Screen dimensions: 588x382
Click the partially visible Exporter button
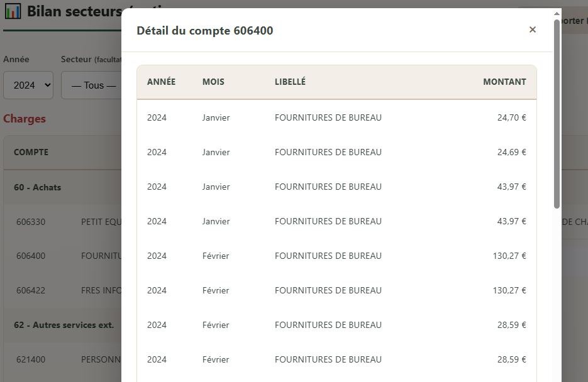[574, 21]
